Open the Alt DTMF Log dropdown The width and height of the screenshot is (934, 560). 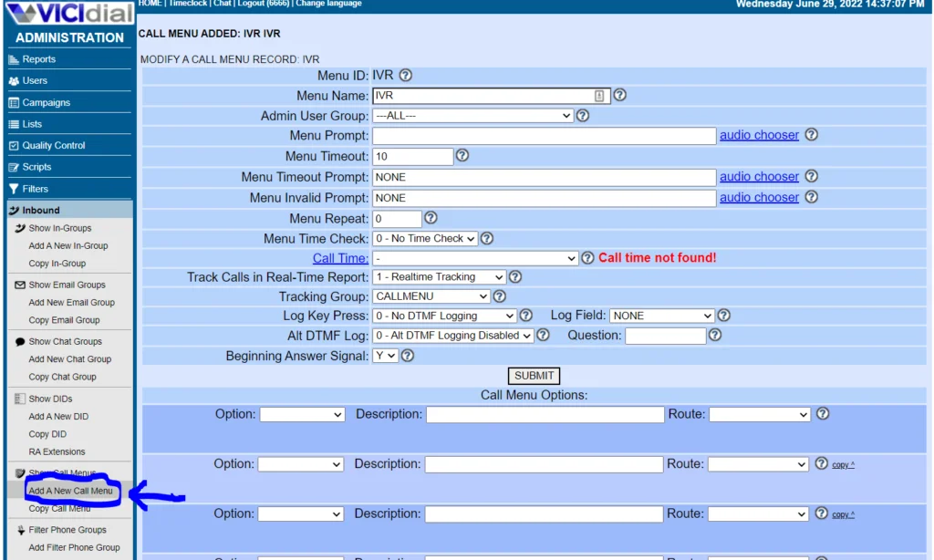452,336
